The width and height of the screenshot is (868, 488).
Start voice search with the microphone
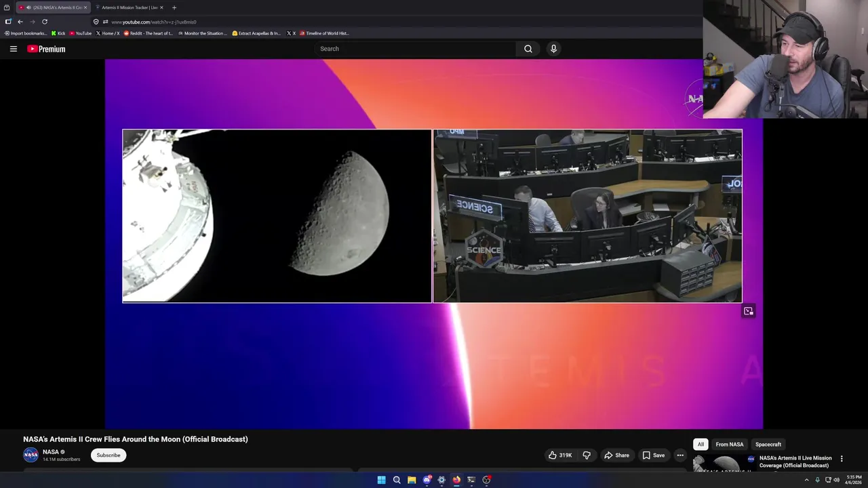coord(553,49)
